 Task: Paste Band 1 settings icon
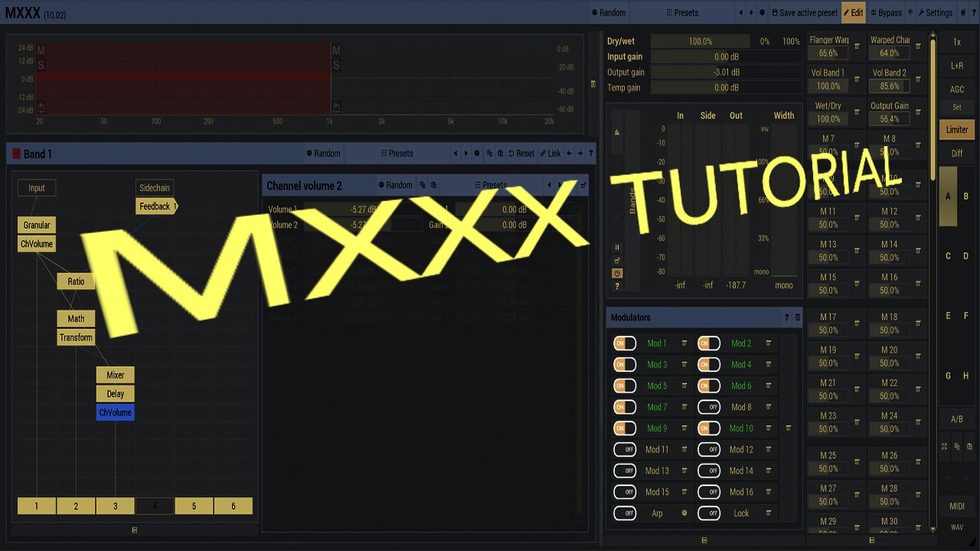coord(500,153)
